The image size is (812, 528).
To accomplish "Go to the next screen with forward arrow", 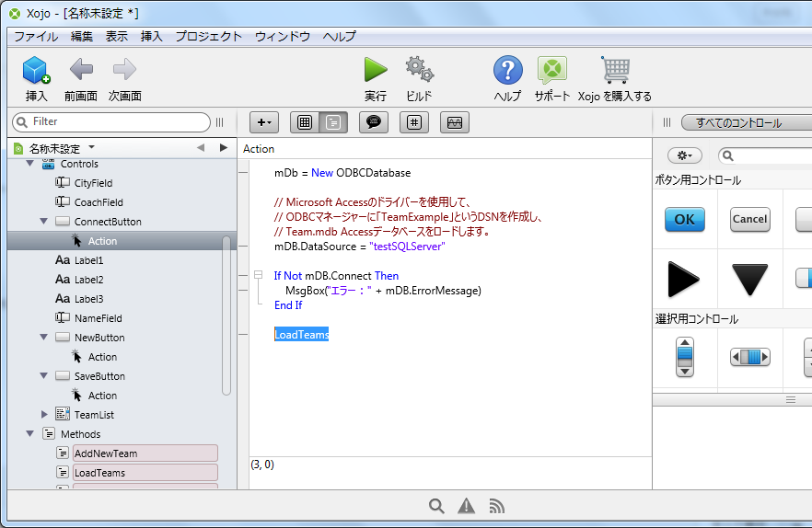I will (124, 69).
